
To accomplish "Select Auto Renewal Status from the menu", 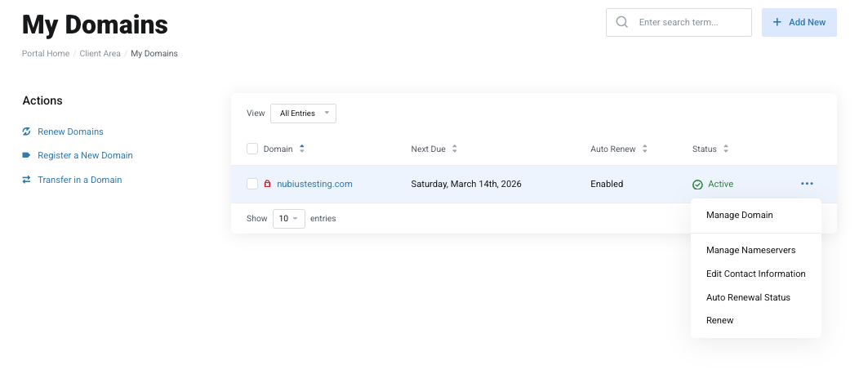I will tap(748, 297).
